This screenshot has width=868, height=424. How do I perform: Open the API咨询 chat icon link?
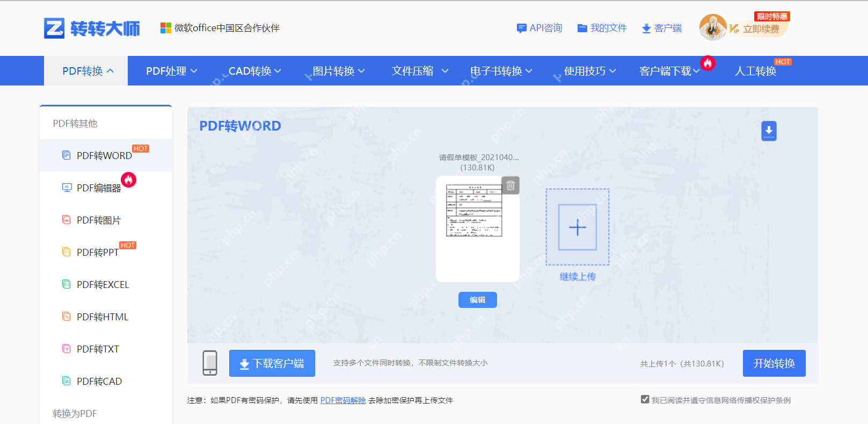pyautogui.click(x=539, y=28)
